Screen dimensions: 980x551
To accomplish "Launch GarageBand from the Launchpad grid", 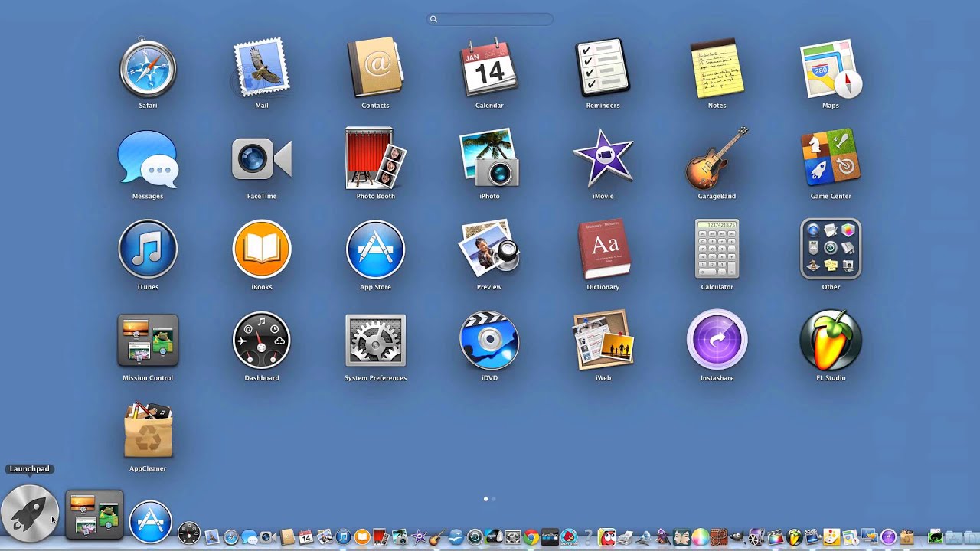I will (x=717, y=158).
